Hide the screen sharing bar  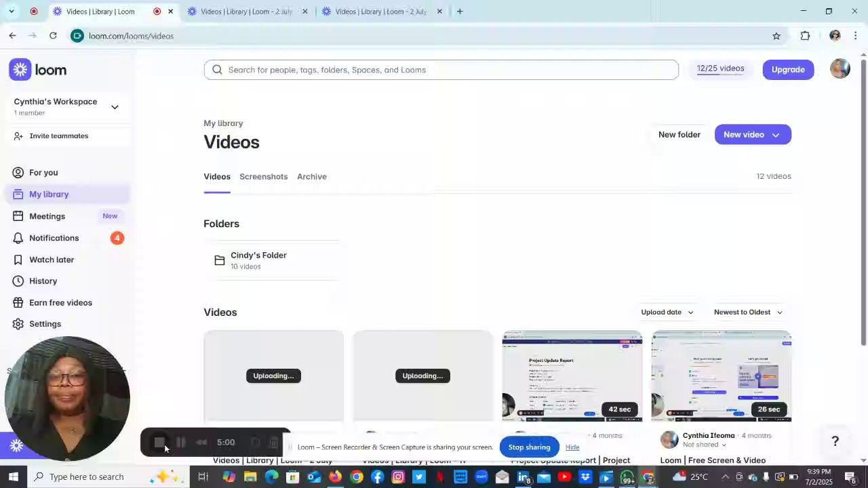(572, 447)
